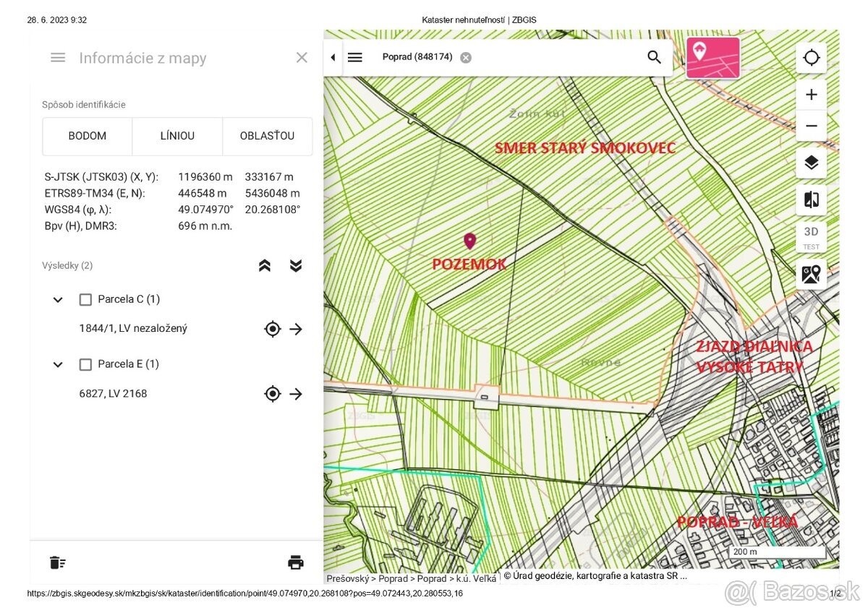Zoom out the map with minus button
868x613 pixels.
pyautogui.click(x=811, y=126)
